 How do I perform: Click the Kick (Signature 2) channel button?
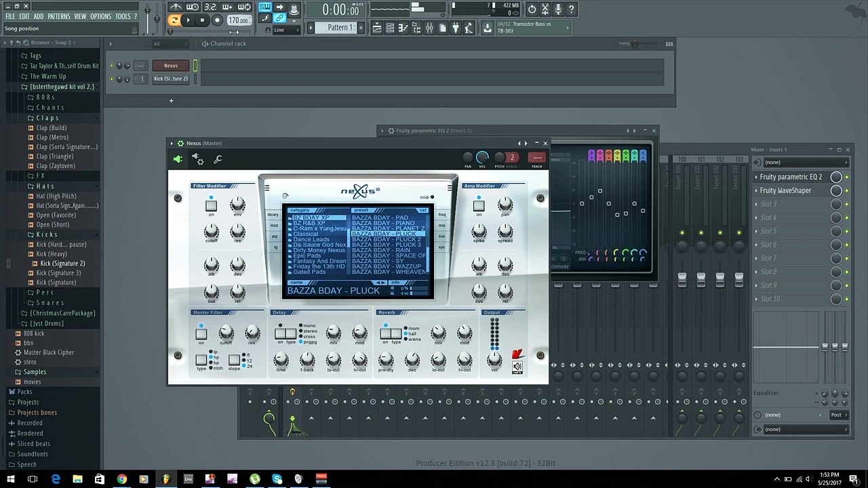[171, 79]
